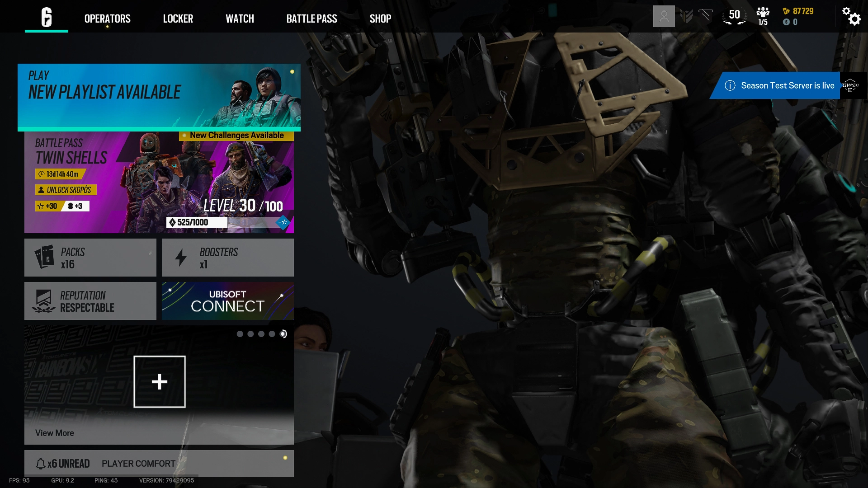Screen dimensions: 868x488
Task: Click the clearance level 50 laurel
Action: click(734, 16)
